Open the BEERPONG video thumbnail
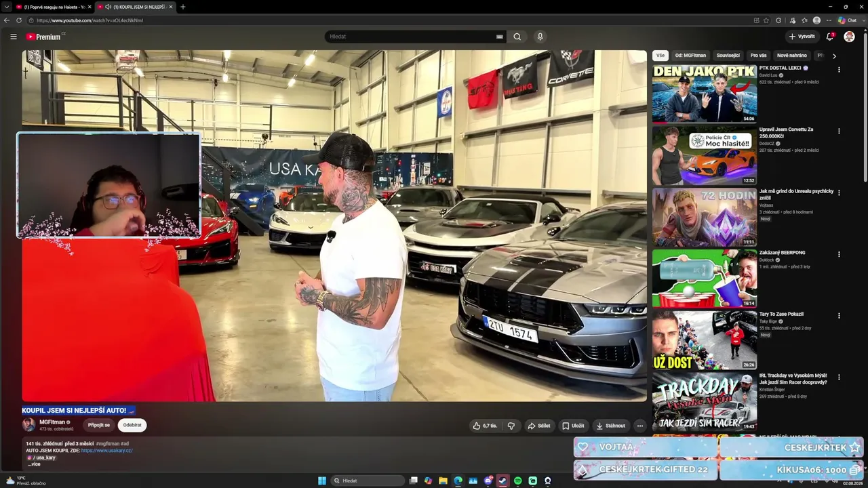Viewport: 868px width, 488px height. coord(705,279)
